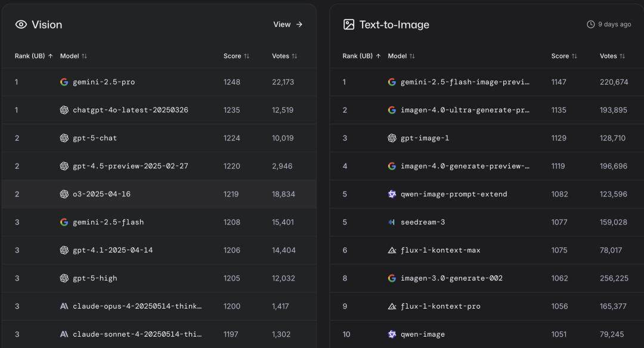
Task: Click the Score sort arrows in the Vision table
Action: (x=246, y=56)
